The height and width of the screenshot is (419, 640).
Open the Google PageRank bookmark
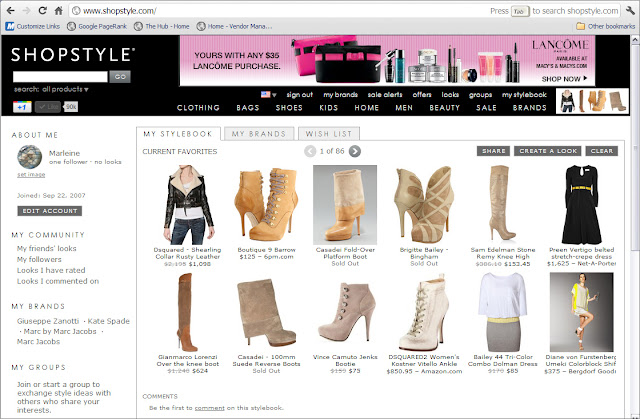(97, 26)
